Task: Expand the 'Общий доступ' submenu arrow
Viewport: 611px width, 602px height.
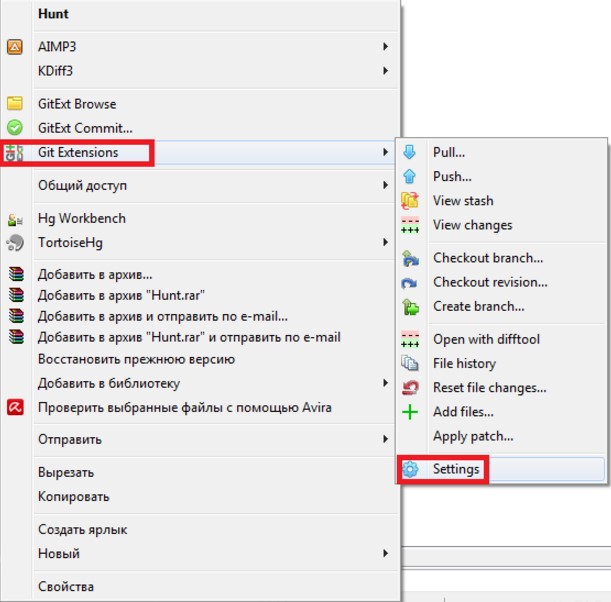Action: coord(385,185)
